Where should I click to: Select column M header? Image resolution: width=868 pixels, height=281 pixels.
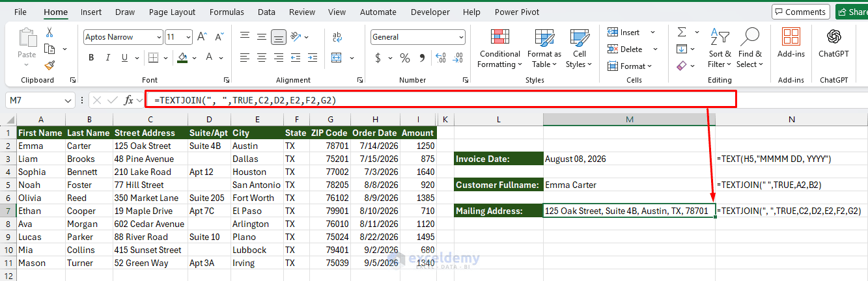click(x=629, y=119)
